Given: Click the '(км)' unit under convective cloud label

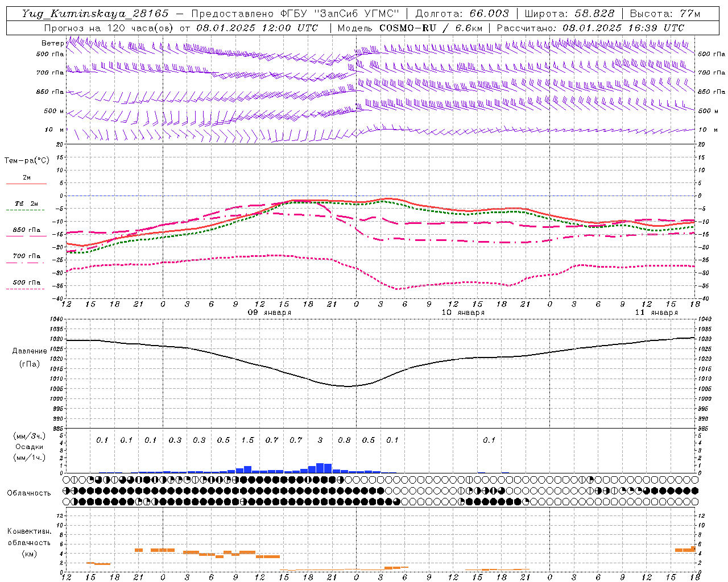Looking at the screenshot, I should [29, 553].
